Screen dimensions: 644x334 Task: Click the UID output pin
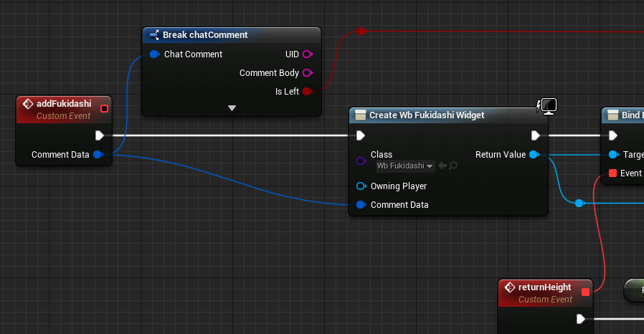(308, 54)
